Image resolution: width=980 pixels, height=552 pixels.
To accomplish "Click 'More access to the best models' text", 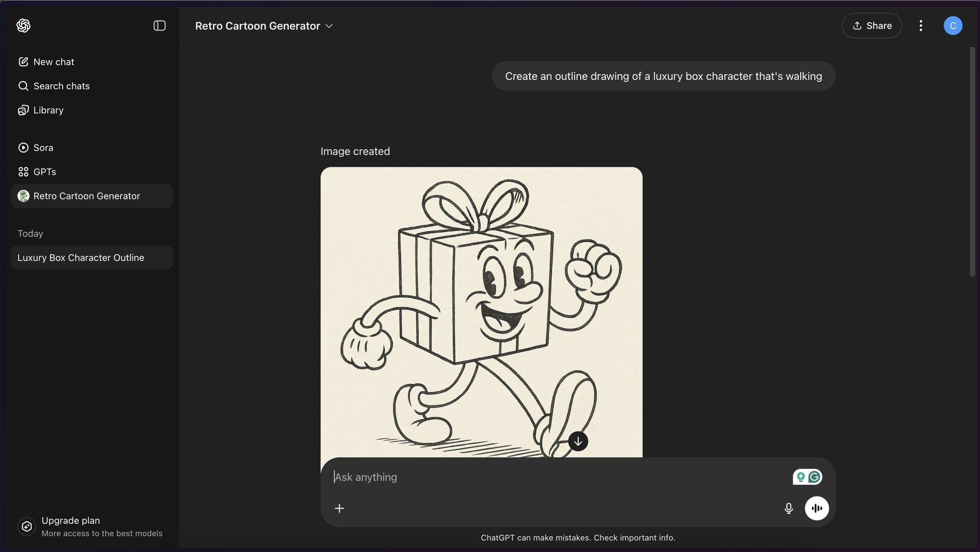I will coord(102,533).
